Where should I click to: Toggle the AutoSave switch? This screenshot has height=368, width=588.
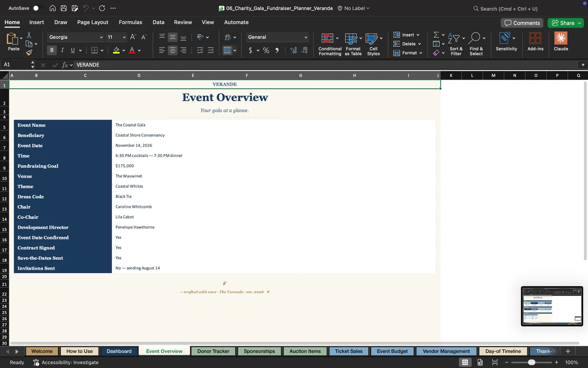38,8
